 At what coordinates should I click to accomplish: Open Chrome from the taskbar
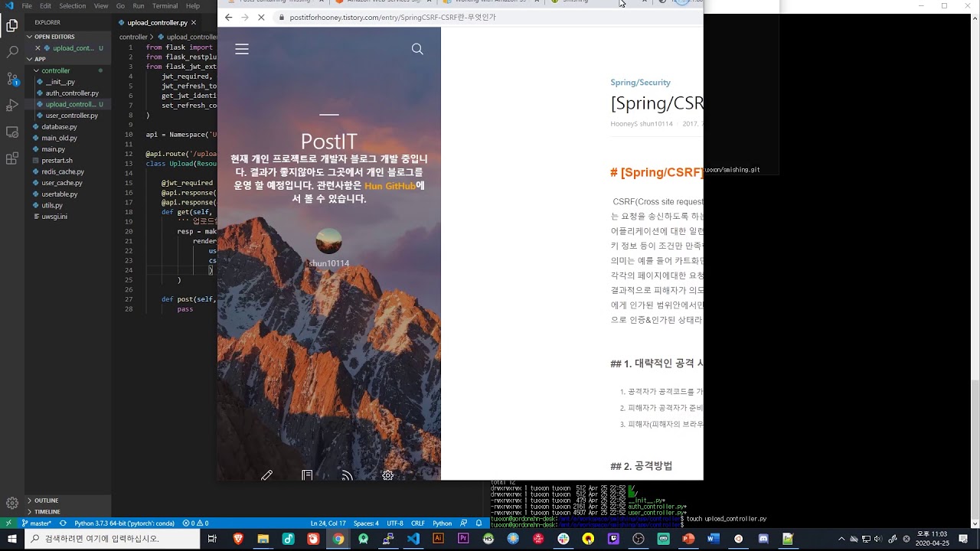[338, 539]
